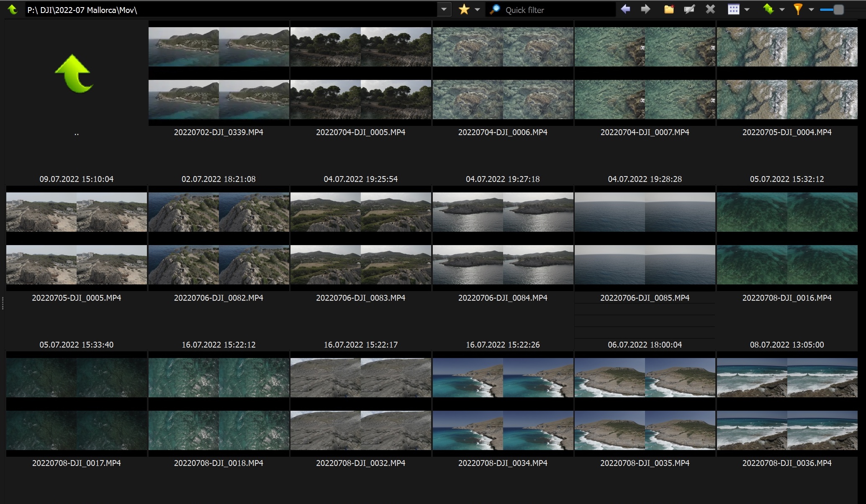Click the thumbnail size slider handle
This screenshot has width=866, height=504.
[838, 10]
